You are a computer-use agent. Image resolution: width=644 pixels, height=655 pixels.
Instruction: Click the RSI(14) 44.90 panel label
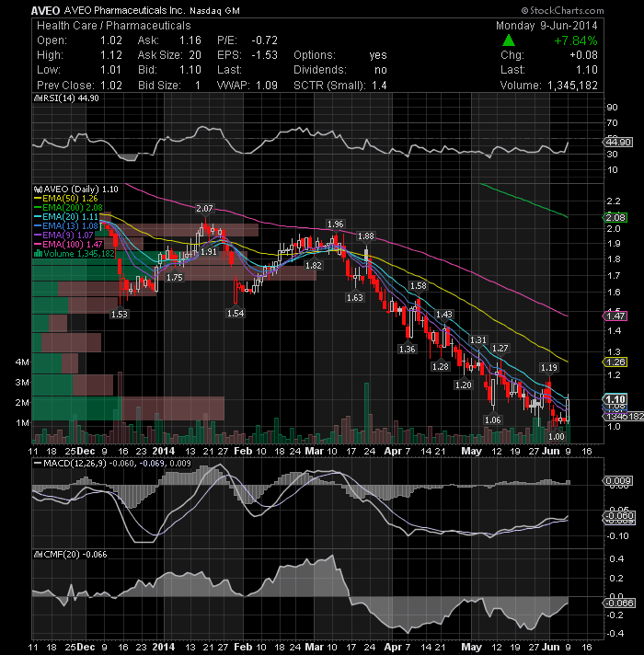[x=71, y=98]
